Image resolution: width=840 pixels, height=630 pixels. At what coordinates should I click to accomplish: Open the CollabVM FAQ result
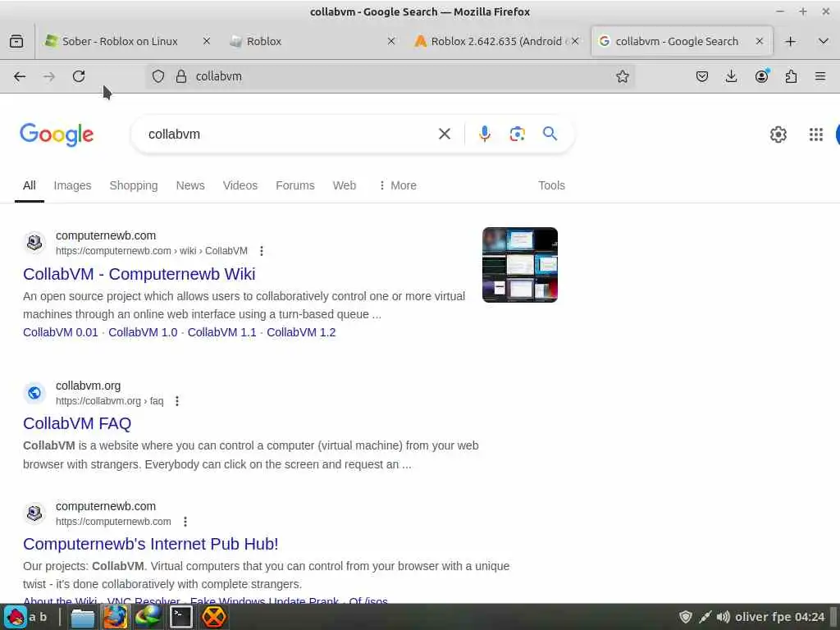(x=77, y=423)
